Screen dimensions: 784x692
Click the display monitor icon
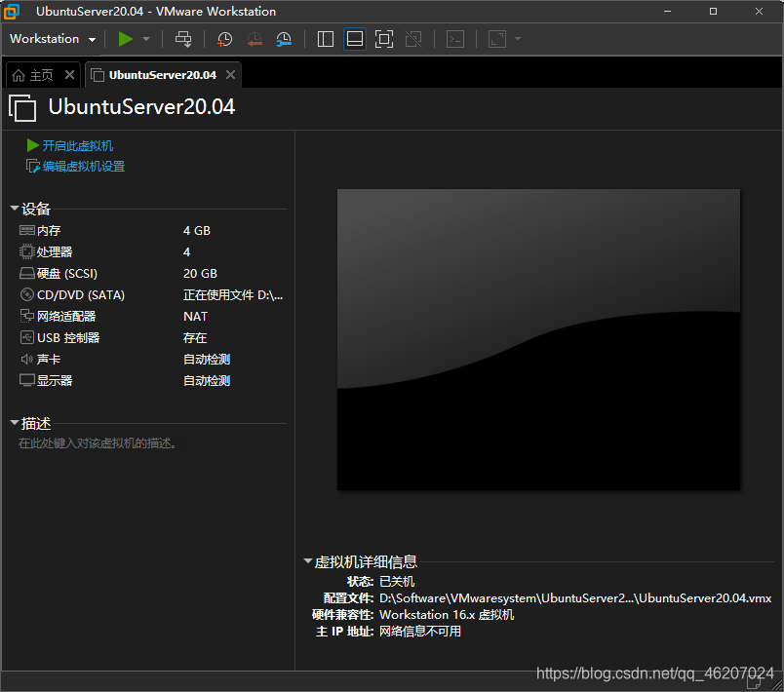click(x=27, y=381)
